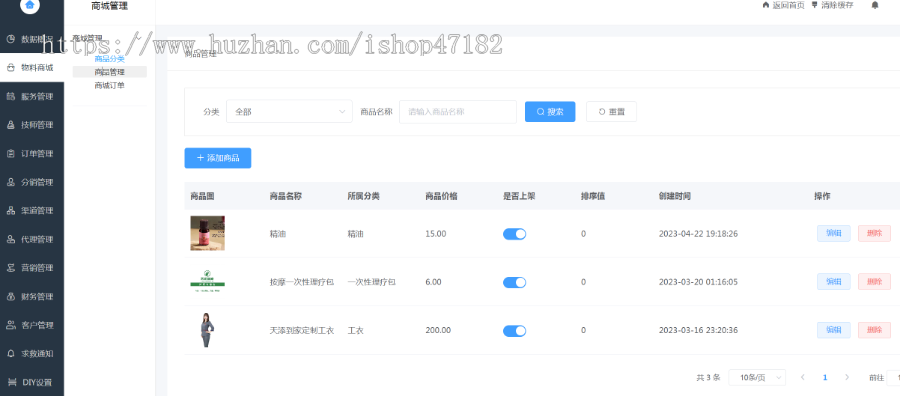Click the user icon beside 分销管理
The width and height of the screenshot is (900, 396).
(10, 182)
